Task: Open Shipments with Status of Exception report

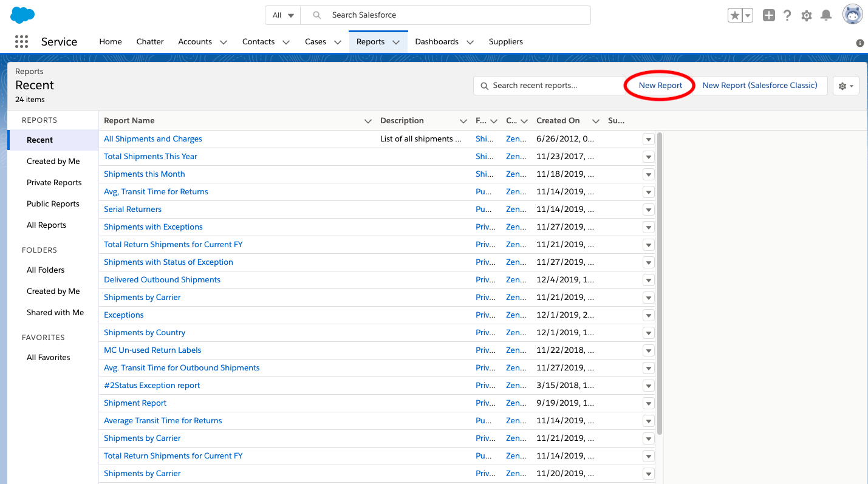Action: pos(168,262)
